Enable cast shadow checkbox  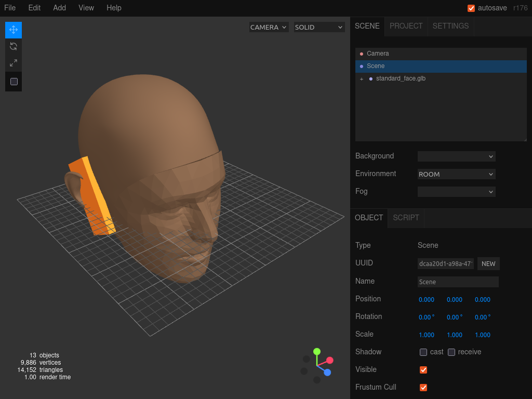coord(423,352)
